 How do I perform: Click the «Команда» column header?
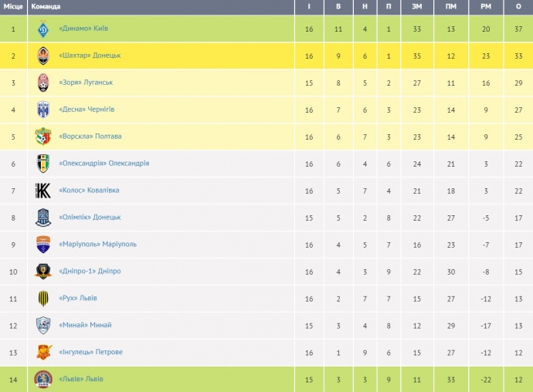click(46, 6)
